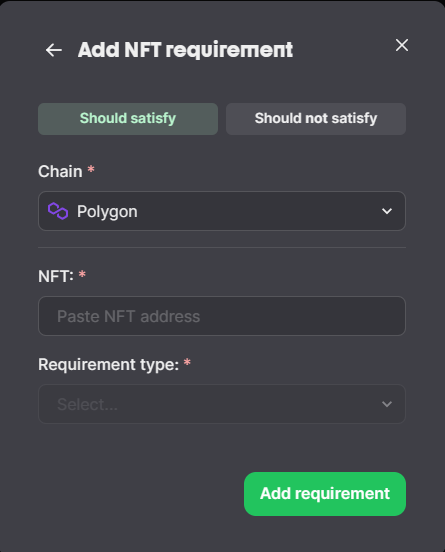Click the purple Polygon chain logo
The image size is (445, 552).
(x=58, y=211)
